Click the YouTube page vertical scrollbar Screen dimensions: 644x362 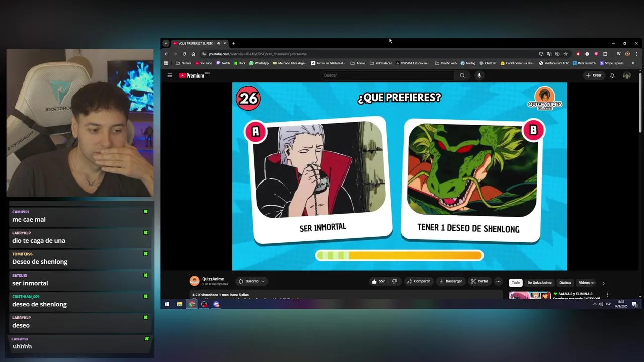[640, 103]
